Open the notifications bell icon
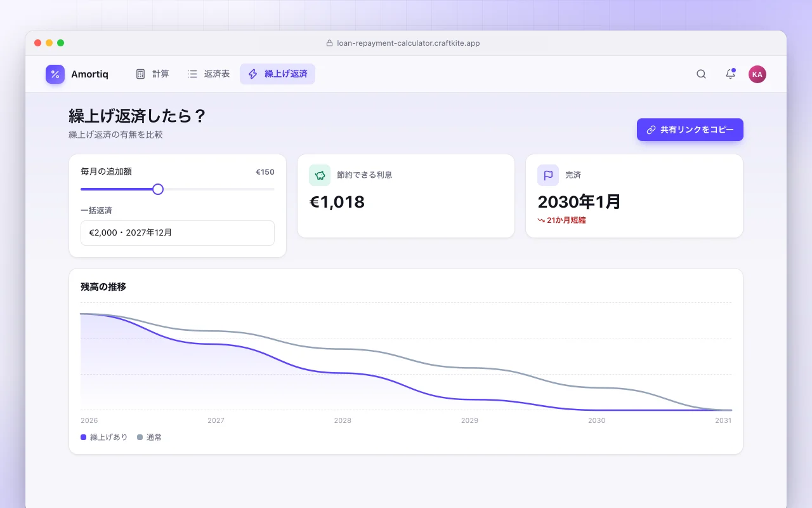Image resolution: width=812 pixels, height=508 pixels. tap(730, 74)
